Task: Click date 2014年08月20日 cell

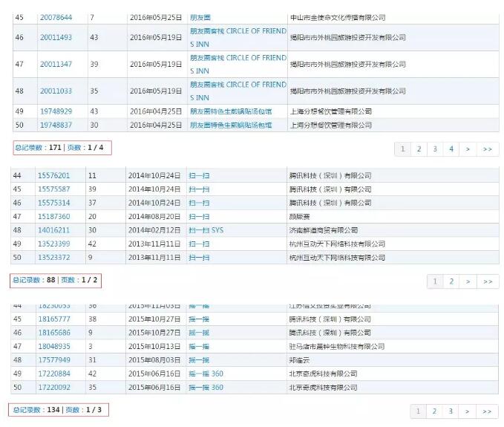Action: click(x=154, y=216)
